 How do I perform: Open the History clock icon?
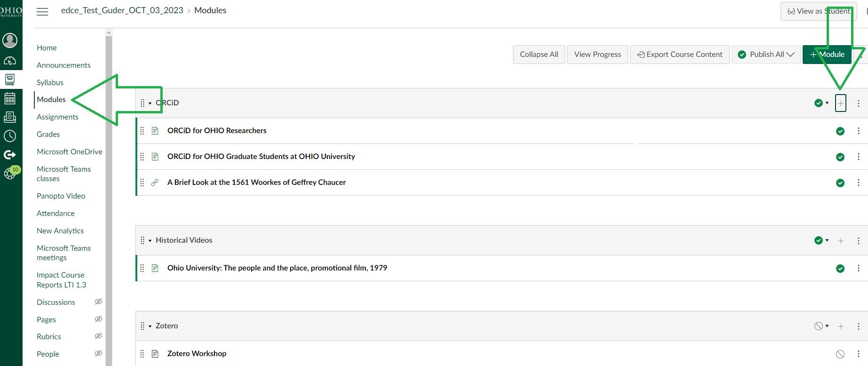point(10,136)
